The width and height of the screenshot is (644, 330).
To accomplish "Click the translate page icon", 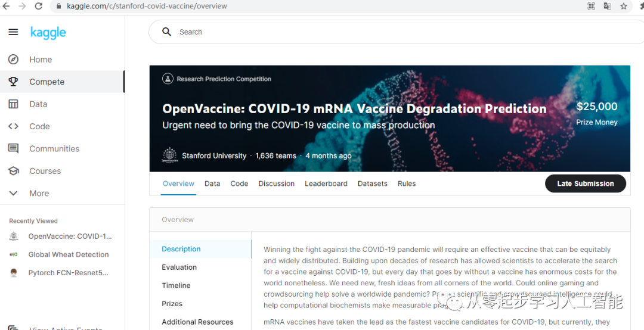I will tap(608, 6).
